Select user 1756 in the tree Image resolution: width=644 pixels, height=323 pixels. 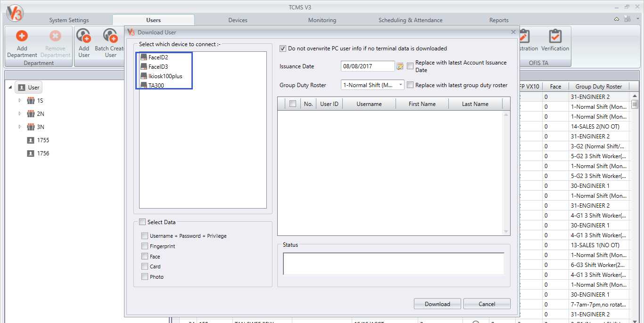(38, 153)
